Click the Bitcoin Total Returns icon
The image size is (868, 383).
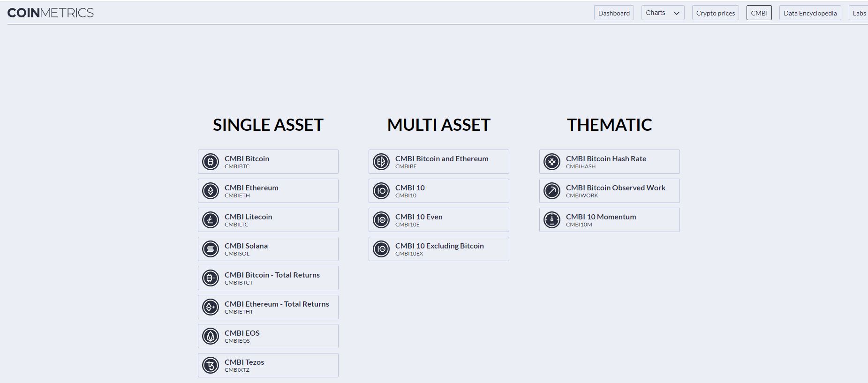click(211, 278)
